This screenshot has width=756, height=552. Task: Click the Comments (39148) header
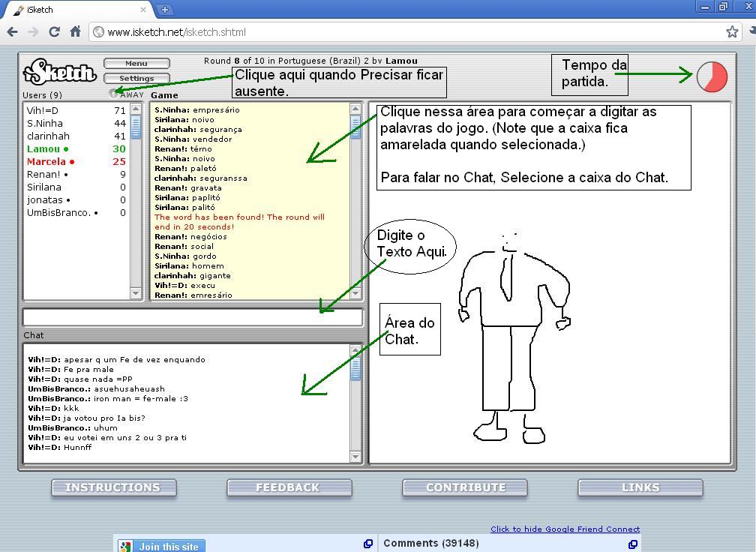click(x=431, y=543)
